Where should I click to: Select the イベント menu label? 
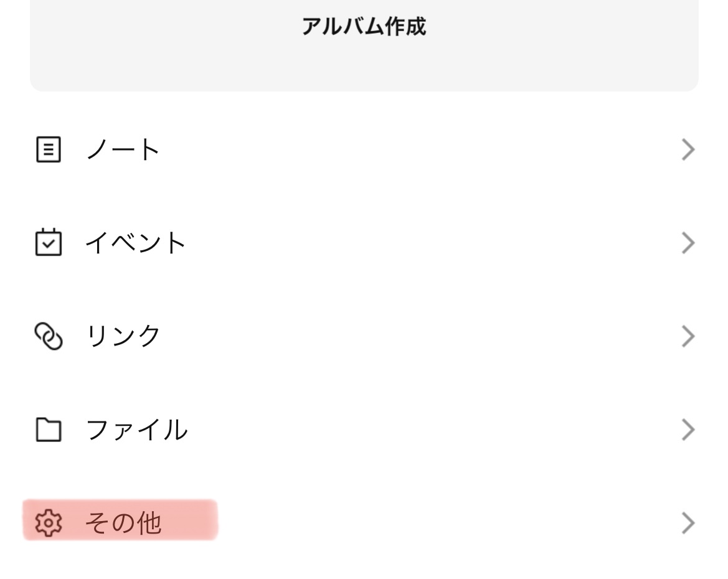click(136, 243)
